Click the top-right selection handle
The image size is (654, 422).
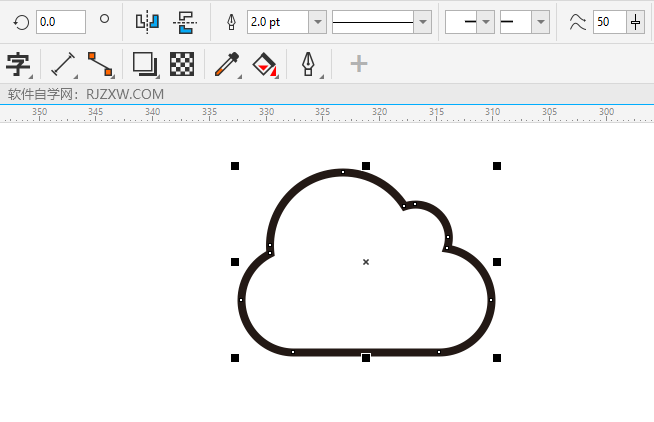pyautogui.click(x=497, y=166)
